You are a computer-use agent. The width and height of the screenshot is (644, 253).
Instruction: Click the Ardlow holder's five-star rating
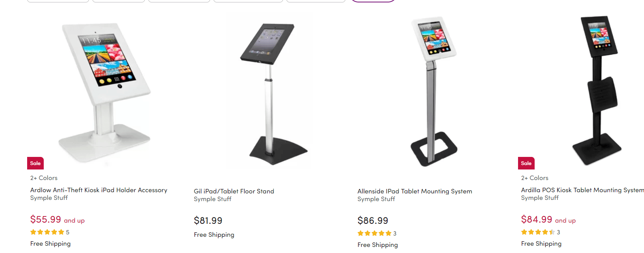[x=47, y=232]
